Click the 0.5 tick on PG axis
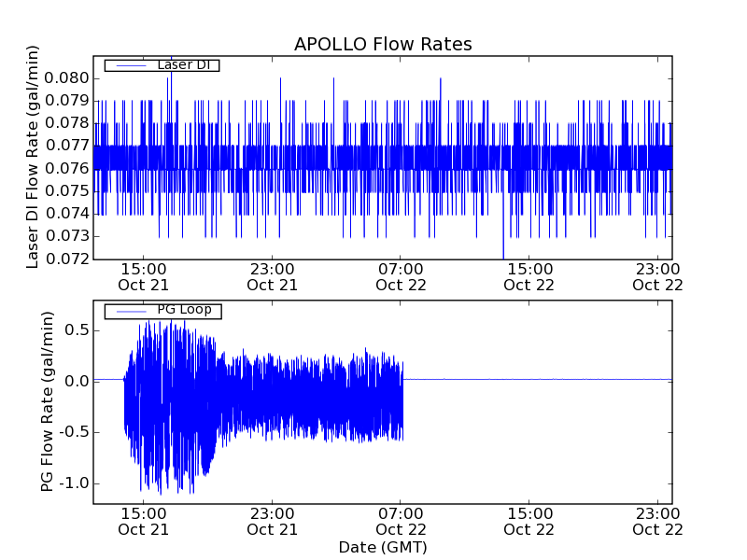The height and width of the screenshot is (560, 747). point(78,330)
